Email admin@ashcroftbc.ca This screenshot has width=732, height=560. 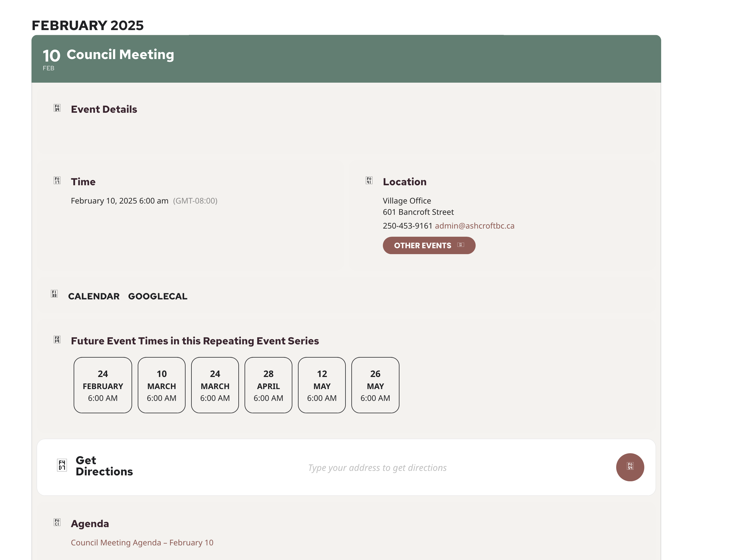coord(474,226)
